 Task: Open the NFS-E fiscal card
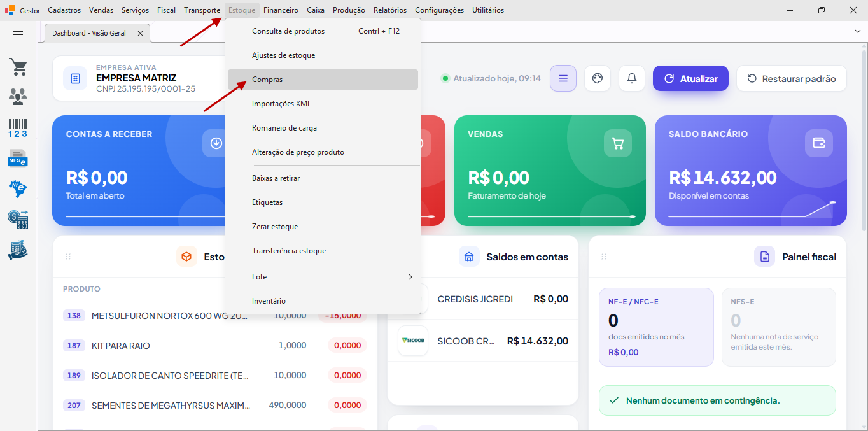point(779,327)
